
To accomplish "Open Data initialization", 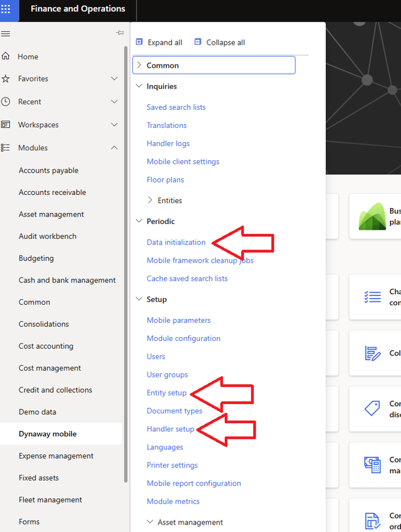I will point(176,242).
